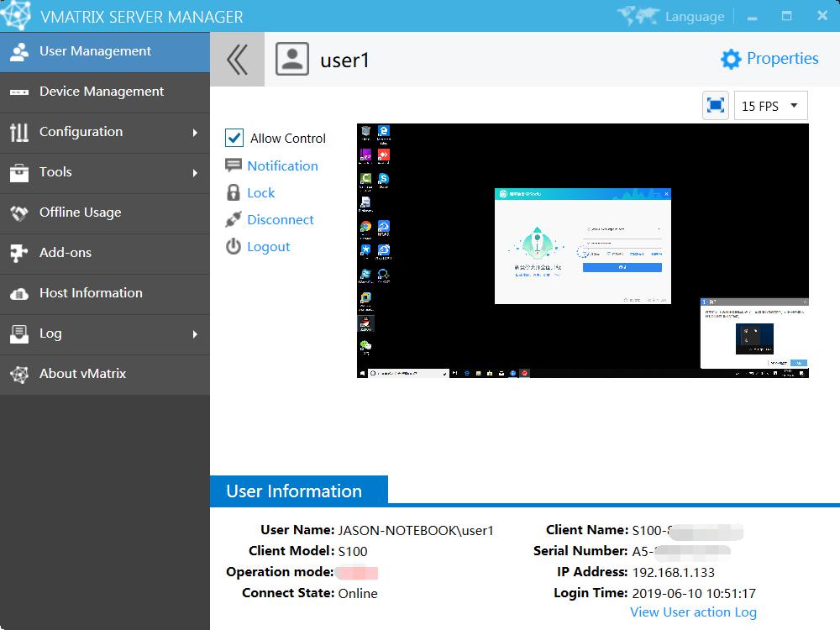This screenshot has width=840, height=630.
Task: Click the IP address 192.168.1.133
Action: 674,573
